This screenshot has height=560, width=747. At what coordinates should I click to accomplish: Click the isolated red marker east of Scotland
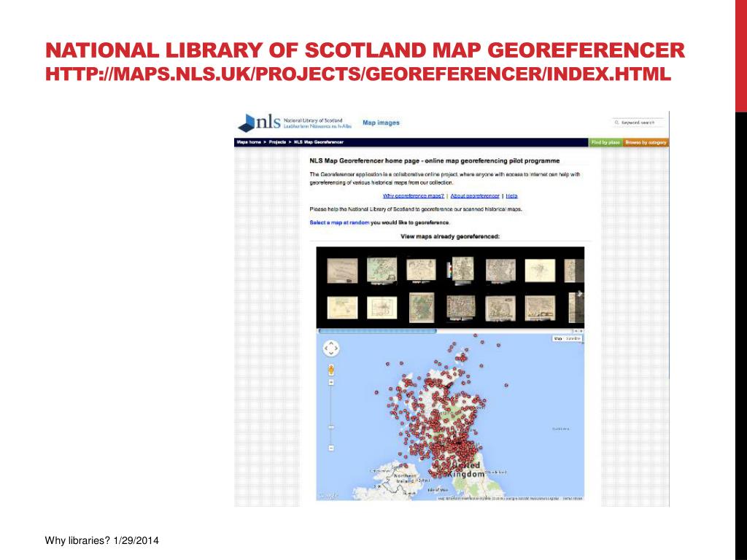tap(506, 385)
